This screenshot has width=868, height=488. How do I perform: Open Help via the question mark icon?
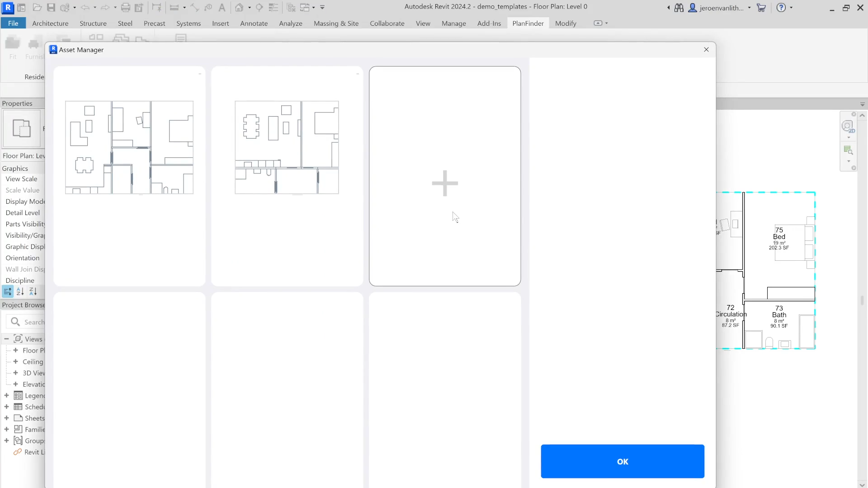(x=781, y=7)
